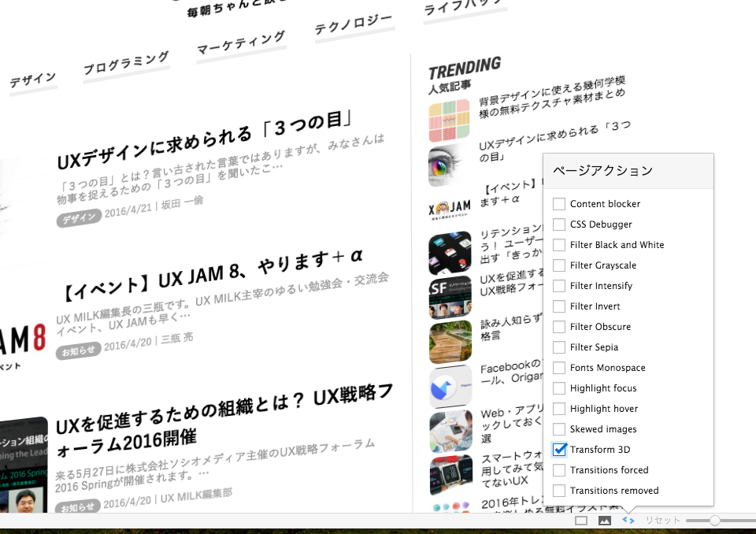Toggle the Filter Invert checkbox

click(559, 306)
